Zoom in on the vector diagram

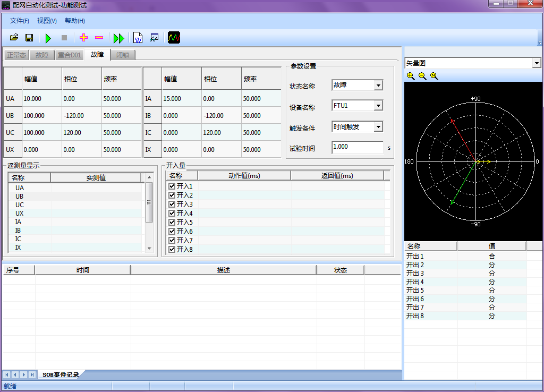click(411, 76)
